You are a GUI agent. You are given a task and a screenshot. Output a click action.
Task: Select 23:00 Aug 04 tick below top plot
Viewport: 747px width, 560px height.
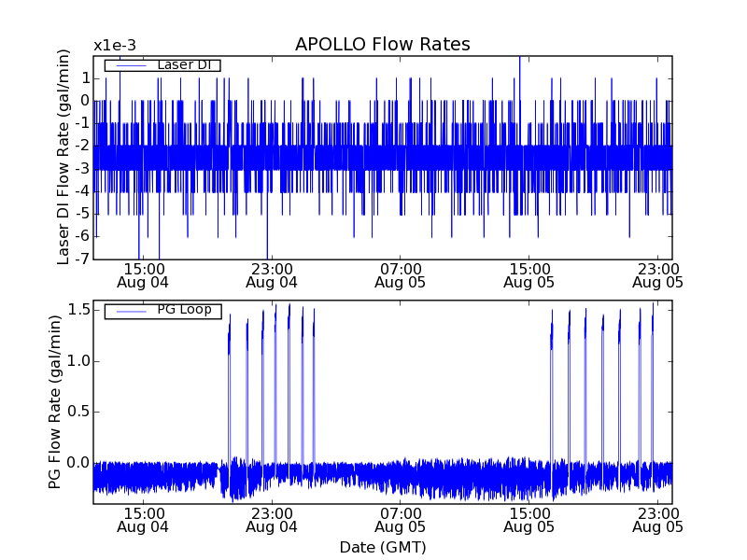click(272, 273)
